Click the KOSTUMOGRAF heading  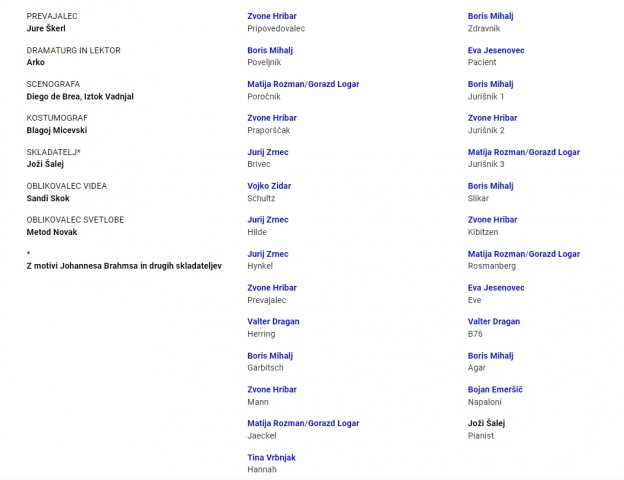coord(57,118)
